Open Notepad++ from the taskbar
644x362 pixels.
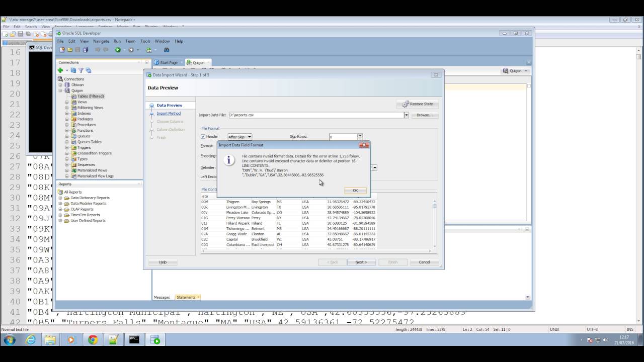(113, 340)
